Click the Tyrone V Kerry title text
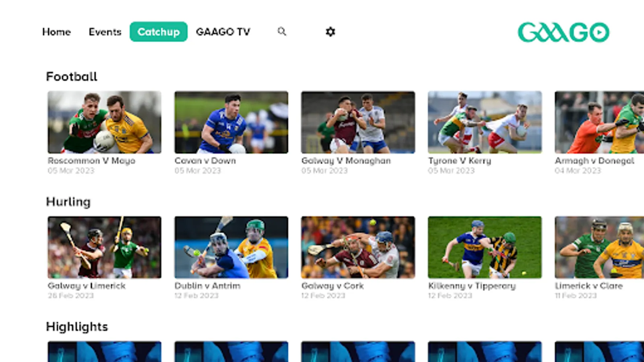644x362 pixels. [x=460, y=161]
